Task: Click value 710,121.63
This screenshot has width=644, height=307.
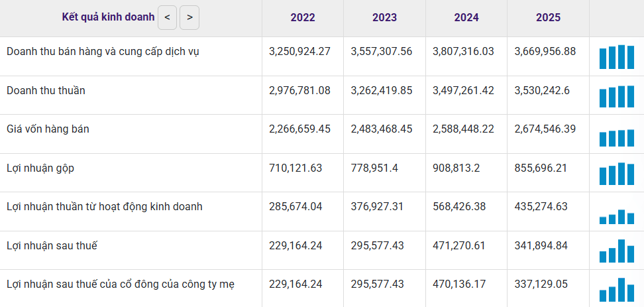Action: pos(295,168)
